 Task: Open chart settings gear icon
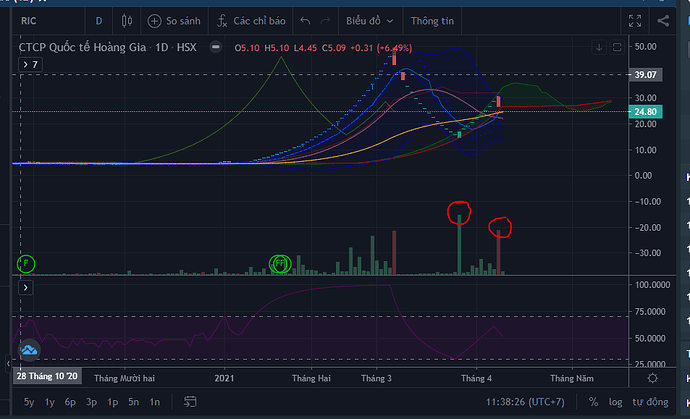coord(652,379)
